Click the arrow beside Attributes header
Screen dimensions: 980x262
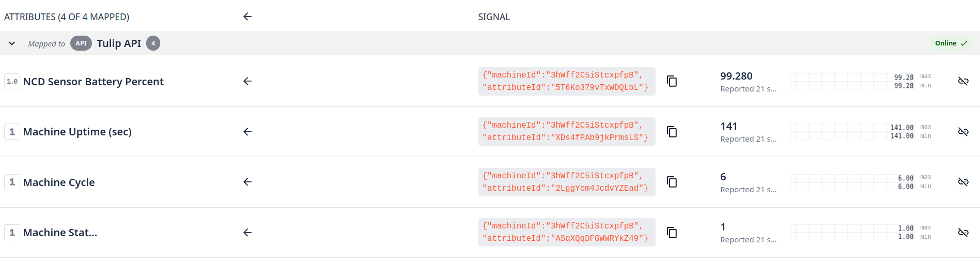(247, 17)
